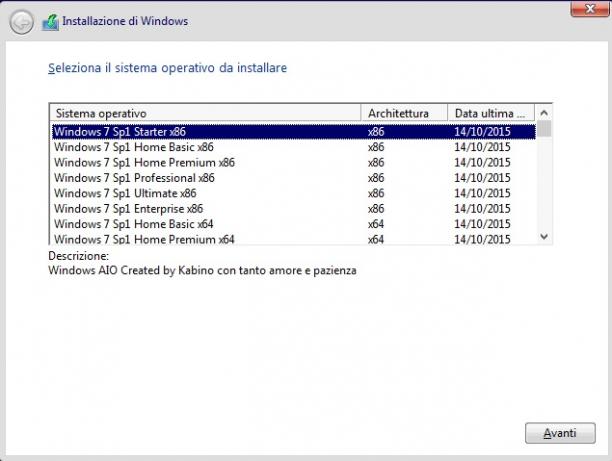Click the Descrizione label
The height and width of the screenshot is (461, 612).
pyautogui.click(x=78, y=256)
